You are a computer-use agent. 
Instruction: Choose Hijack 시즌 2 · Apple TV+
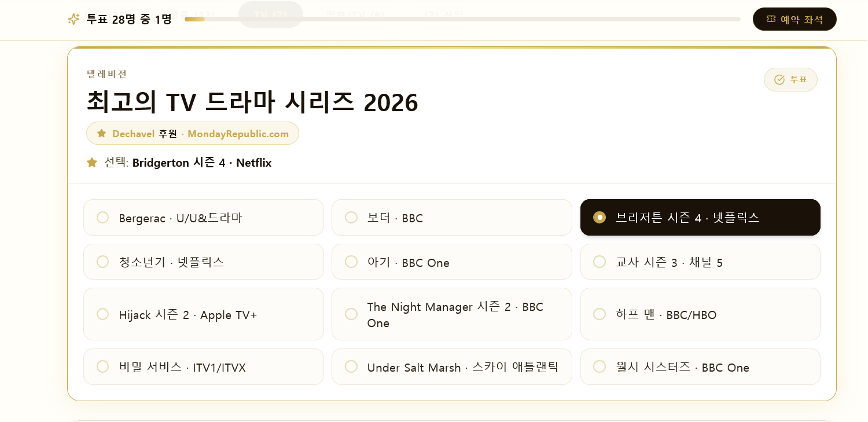pyautogui.click(x=204, y=314)
